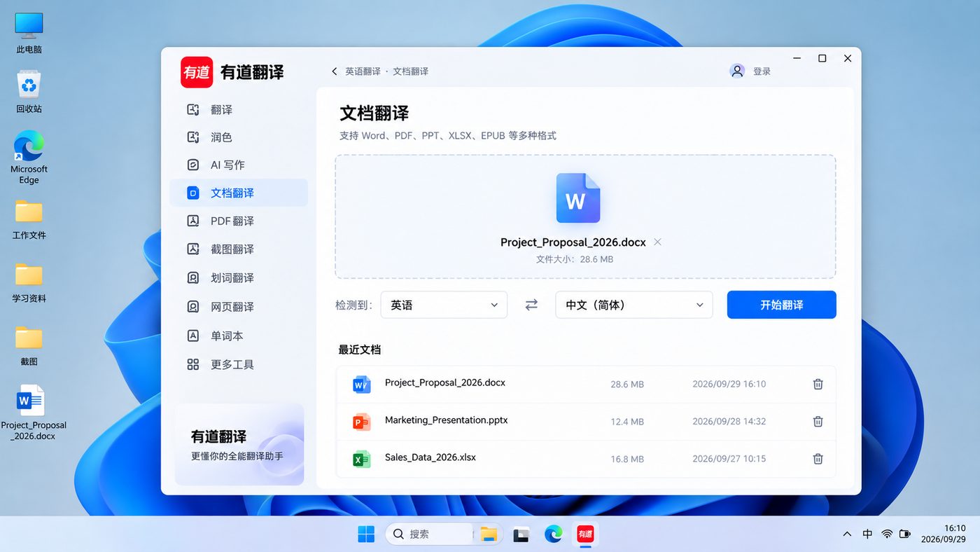Image resolution: width=980 pixels, height=552 pixels.
Task: Click the taskbar 搜索 box
Action: tap(429, 534)
